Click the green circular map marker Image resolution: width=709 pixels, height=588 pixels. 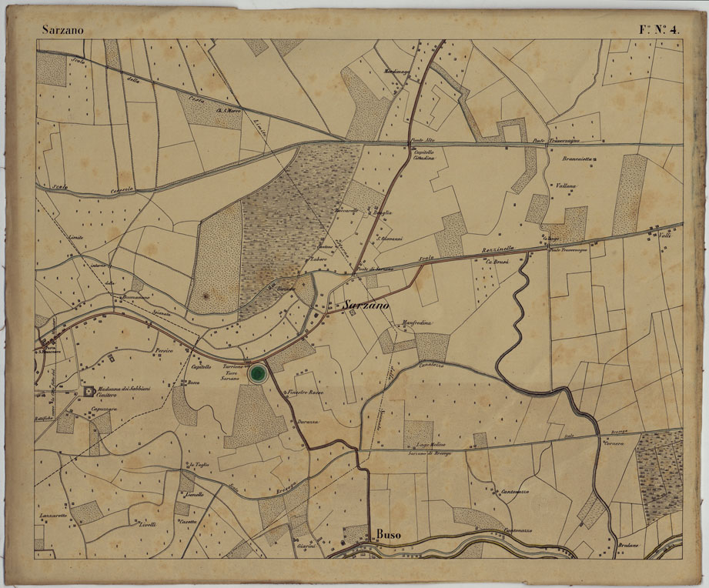click(x=257, y=374)
